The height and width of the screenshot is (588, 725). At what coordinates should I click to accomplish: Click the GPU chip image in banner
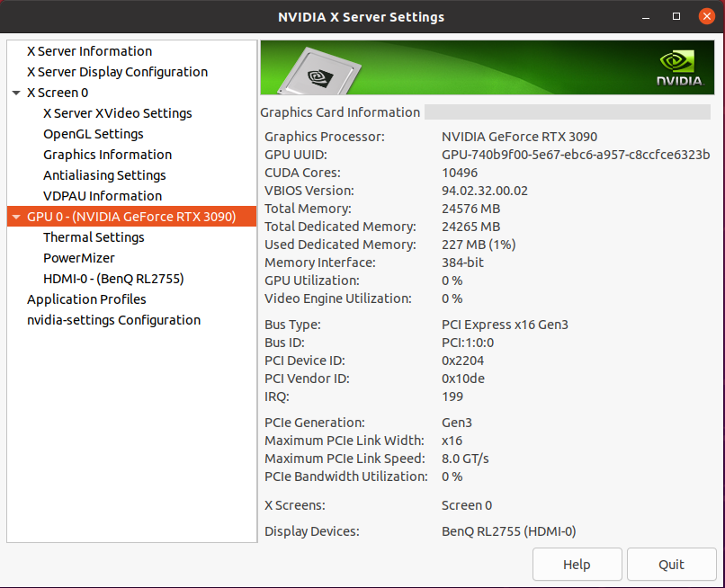tap(319, 71)
